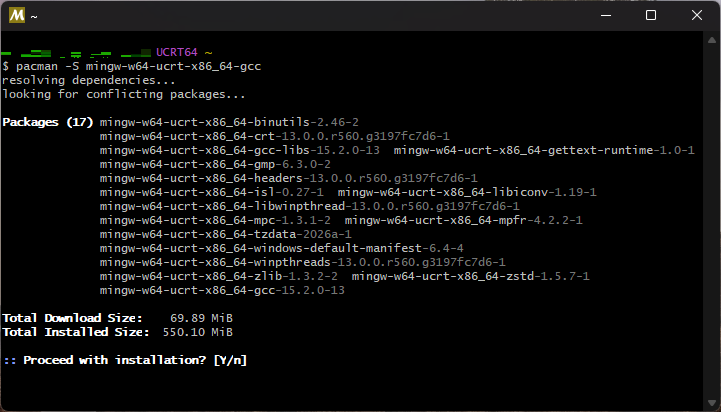Click the Total Installed Size line

pos(118,332)
